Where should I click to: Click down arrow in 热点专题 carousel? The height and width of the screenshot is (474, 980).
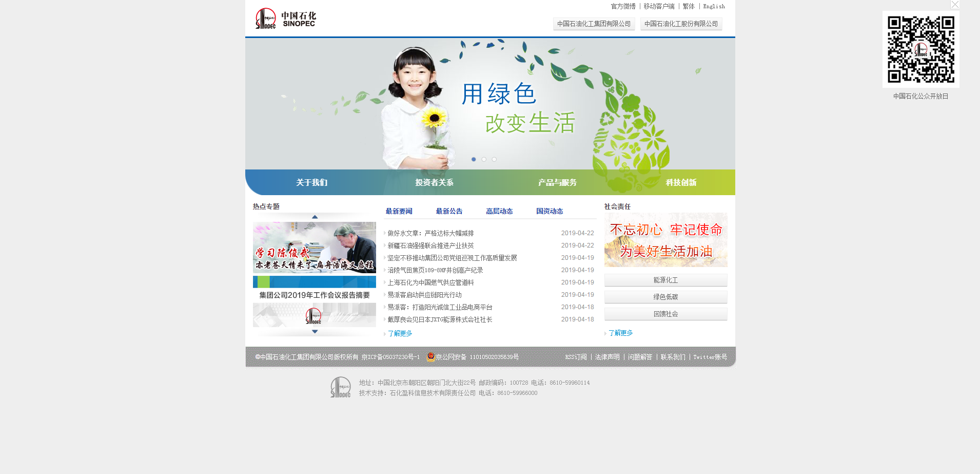[x=315, y=331]
